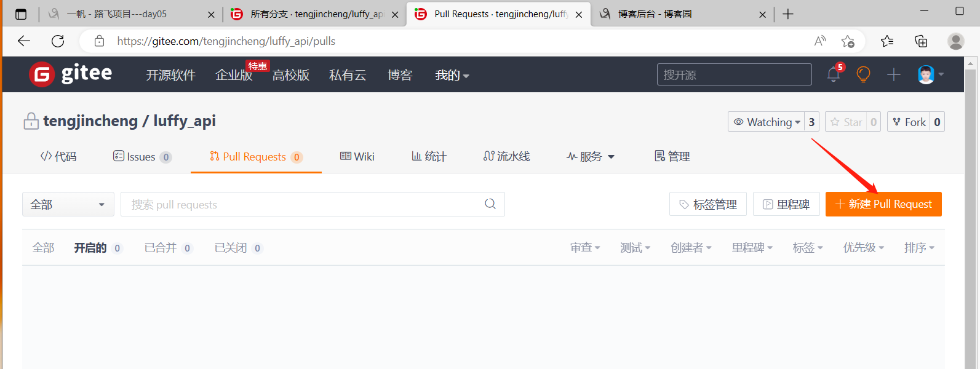Open a new browser tab
Viewport: 980px width, 369px height.
click(788, 14)
